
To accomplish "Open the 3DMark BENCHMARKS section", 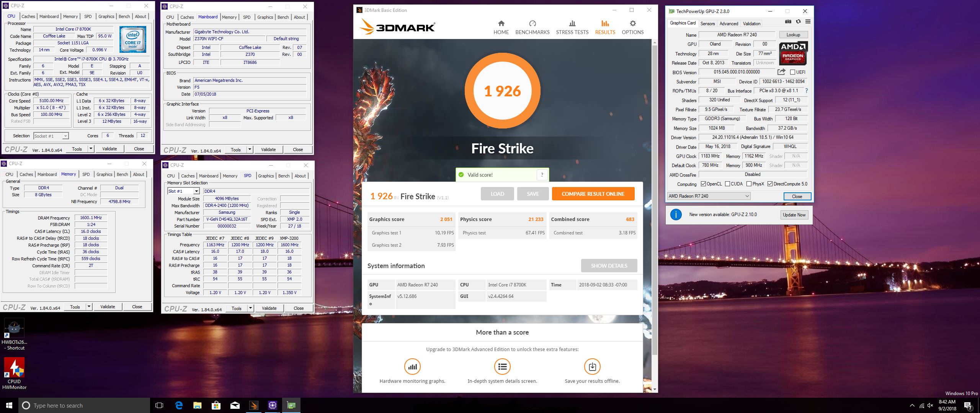I will click(x=532, y=28).
